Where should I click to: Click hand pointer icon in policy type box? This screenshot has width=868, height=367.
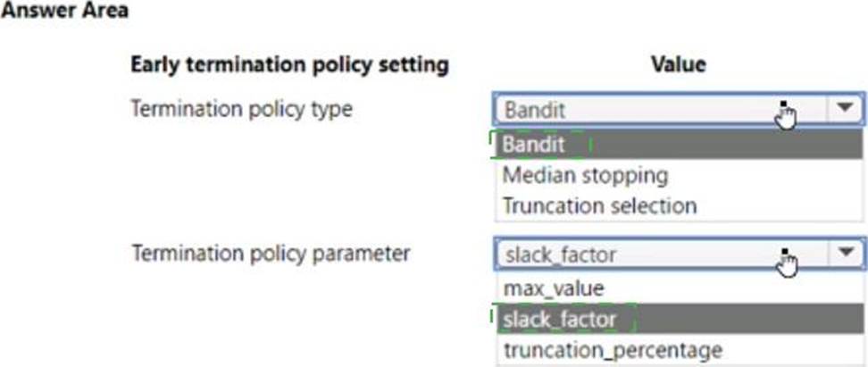(786, 114)
